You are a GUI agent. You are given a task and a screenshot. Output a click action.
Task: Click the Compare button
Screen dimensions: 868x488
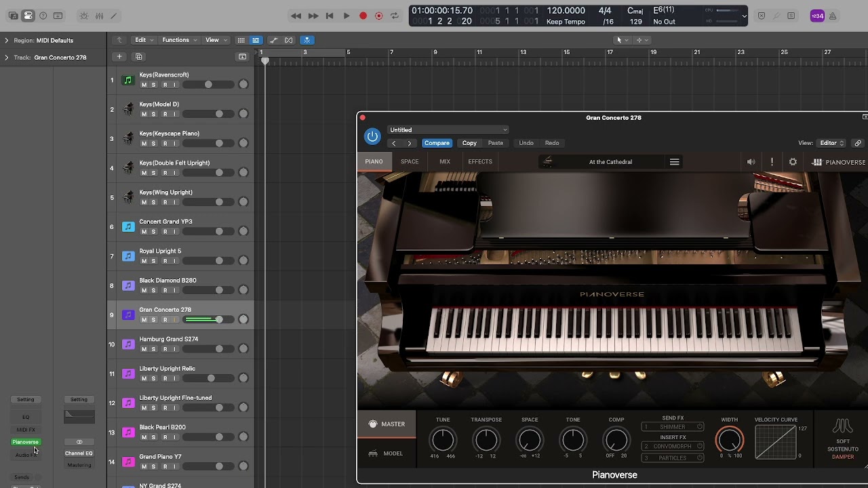tap(437, 143)
